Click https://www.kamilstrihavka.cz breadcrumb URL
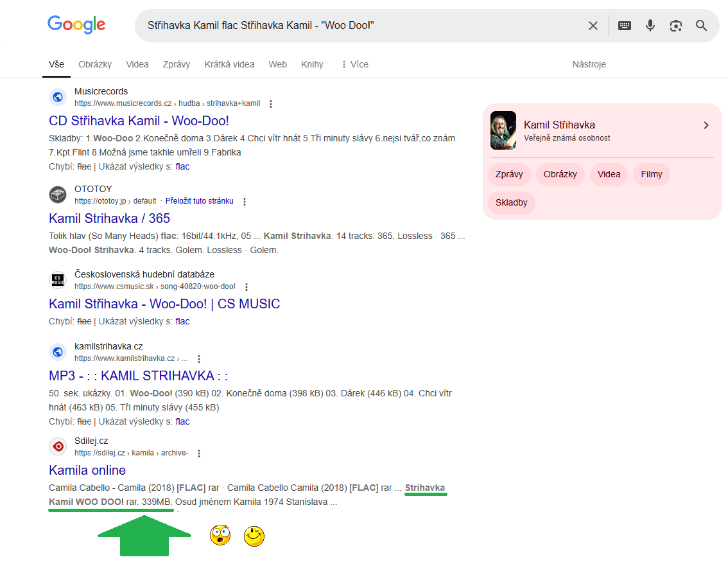The height and width of the screenshot is (564, 728). [x=131, y=358]
